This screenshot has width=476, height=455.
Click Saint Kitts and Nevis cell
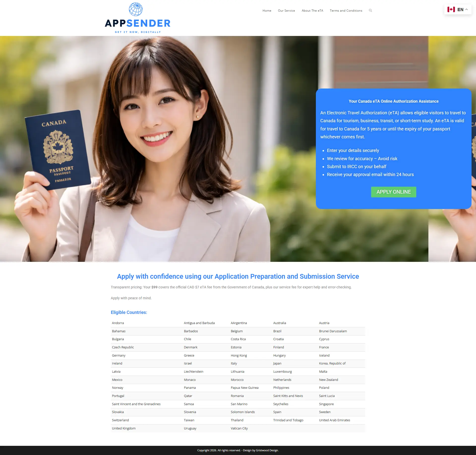[x=288, y=396]
